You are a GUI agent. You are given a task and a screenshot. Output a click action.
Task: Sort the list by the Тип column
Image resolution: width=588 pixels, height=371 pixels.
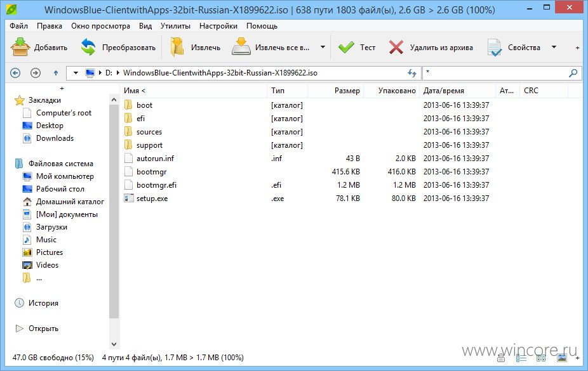288,91
